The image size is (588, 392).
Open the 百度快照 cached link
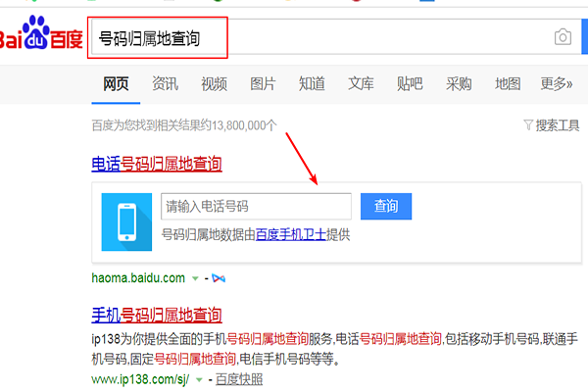point(239,379)
